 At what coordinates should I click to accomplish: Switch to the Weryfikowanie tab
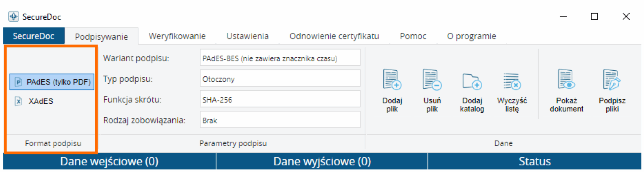coord(177,36)
